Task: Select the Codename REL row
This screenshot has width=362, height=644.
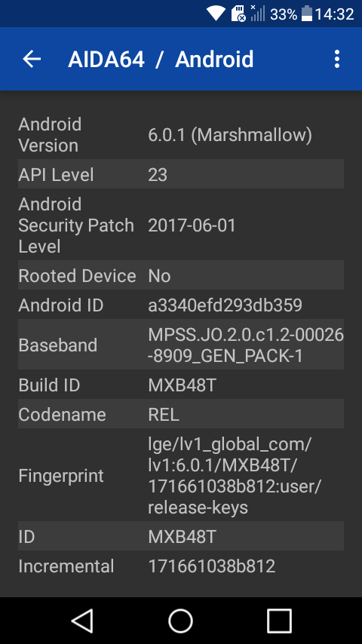Action: coord(181,414)
